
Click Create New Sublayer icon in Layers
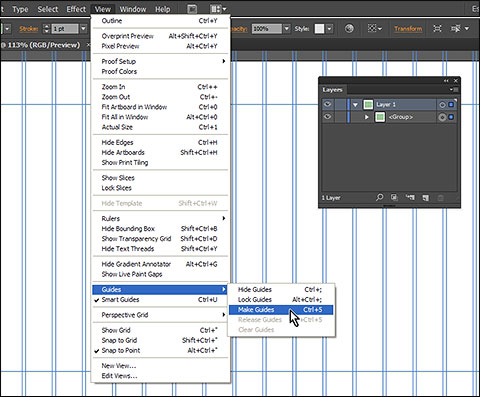click(410, 197)
